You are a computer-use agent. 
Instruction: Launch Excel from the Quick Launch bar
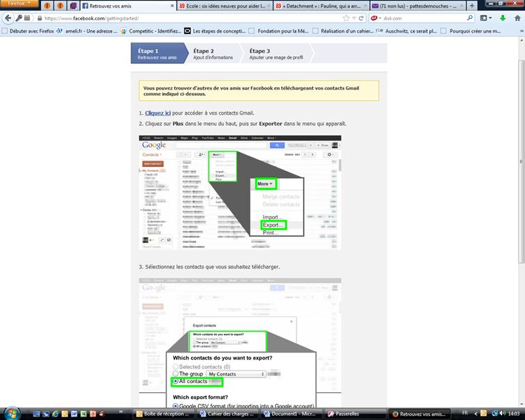tap(83, 414)
